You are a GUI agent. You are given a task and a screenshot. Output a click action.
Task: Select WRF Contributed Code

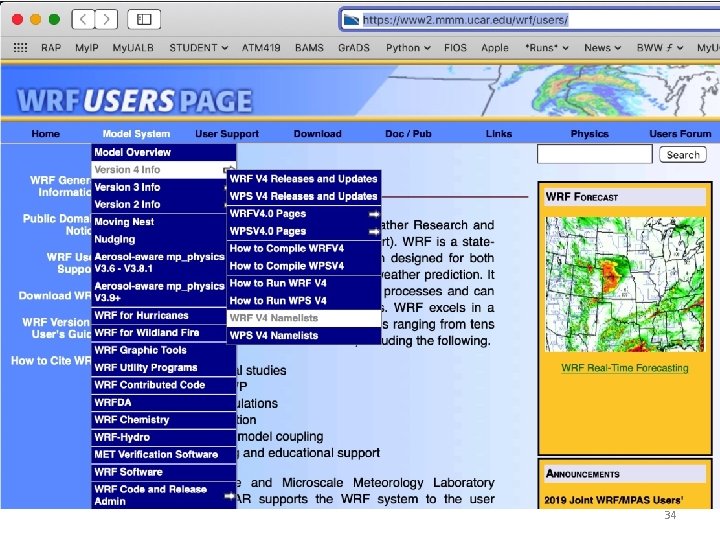click(163, 385)
